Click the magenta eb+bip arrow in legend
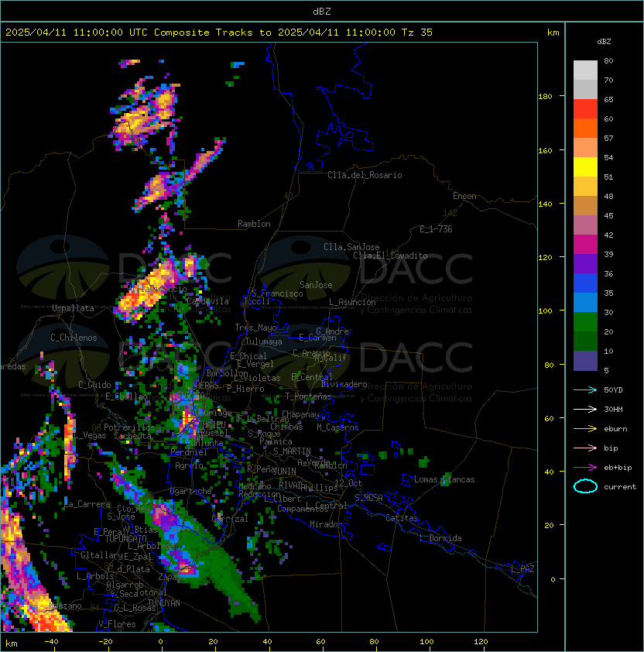This screenshot has height=652, width=644. 585,468
